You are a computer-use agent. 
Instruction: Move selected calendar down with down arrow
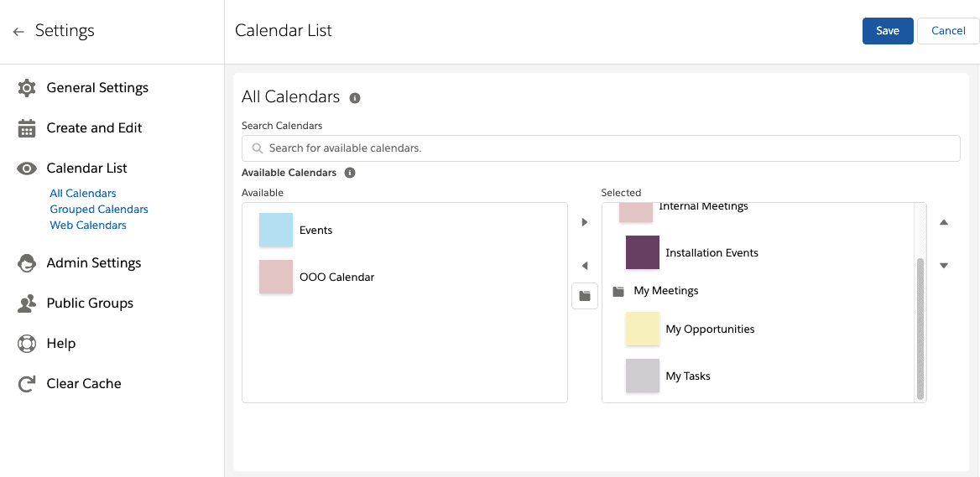pos(945,266)
